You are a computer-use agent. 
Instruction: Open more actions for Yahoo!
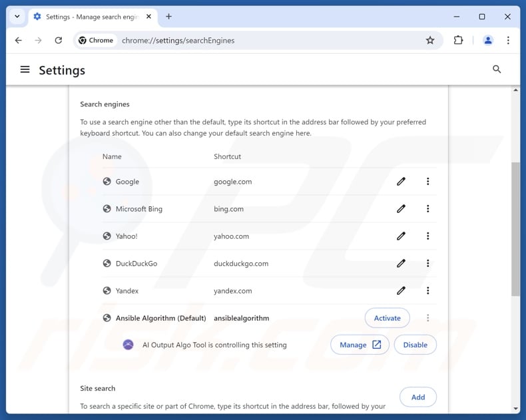tap(427, 236)
